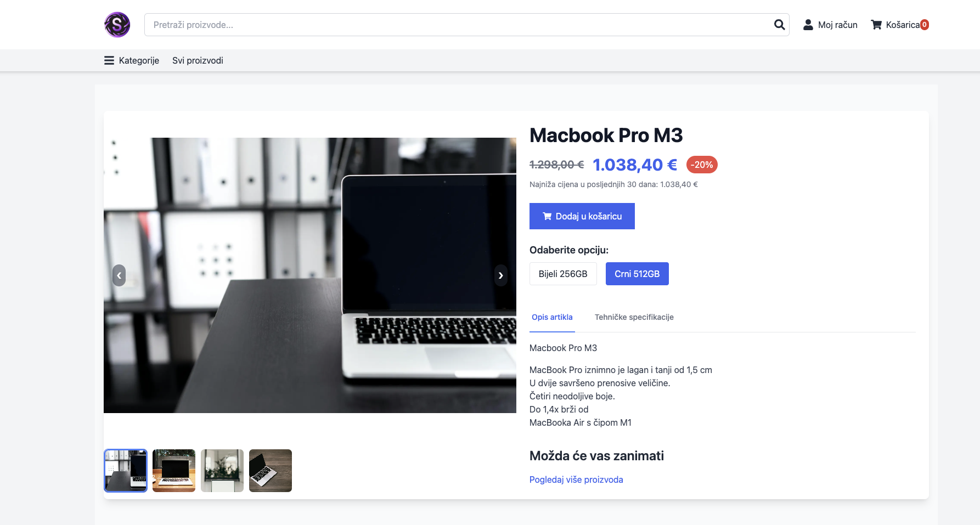
Task: Click the magnifier search icon
Action: pyautogui.click(x=779, y=25)
